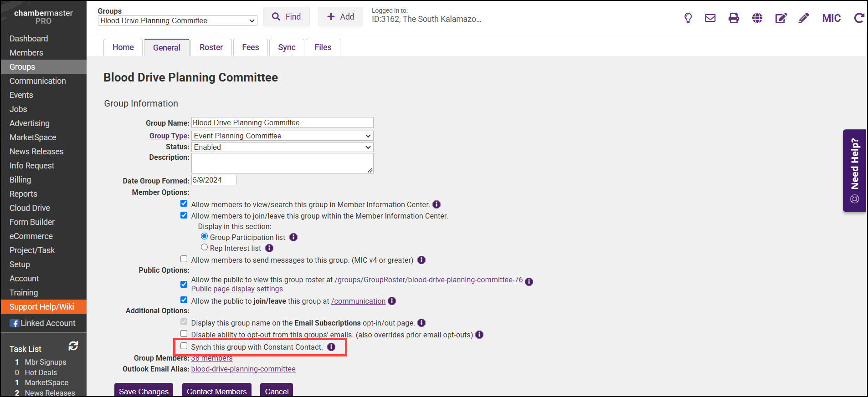Open the Need Help? side panel
The width and height of the screenshot is (868, 397).
click(854, 170)
